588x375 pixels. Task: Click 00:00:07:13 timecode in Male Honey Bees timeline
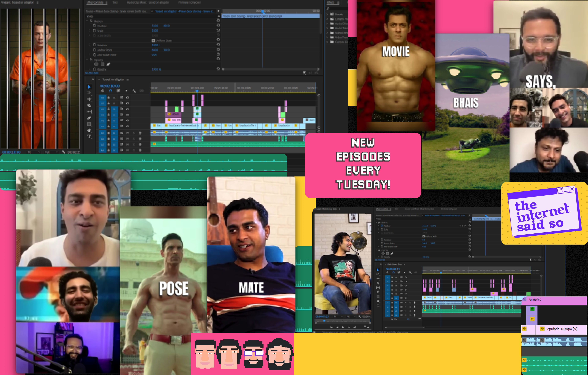pos(393,269)
